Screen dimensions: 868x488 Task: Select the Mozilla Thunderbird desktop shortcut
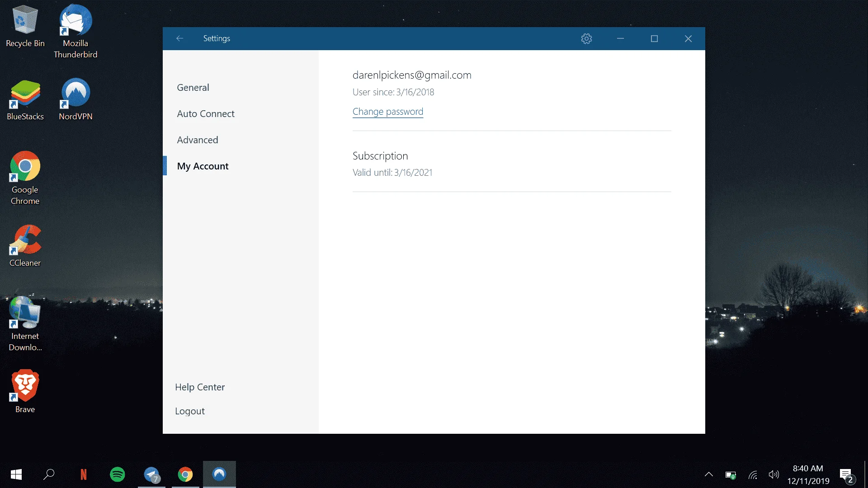click(x=75, y=32)
